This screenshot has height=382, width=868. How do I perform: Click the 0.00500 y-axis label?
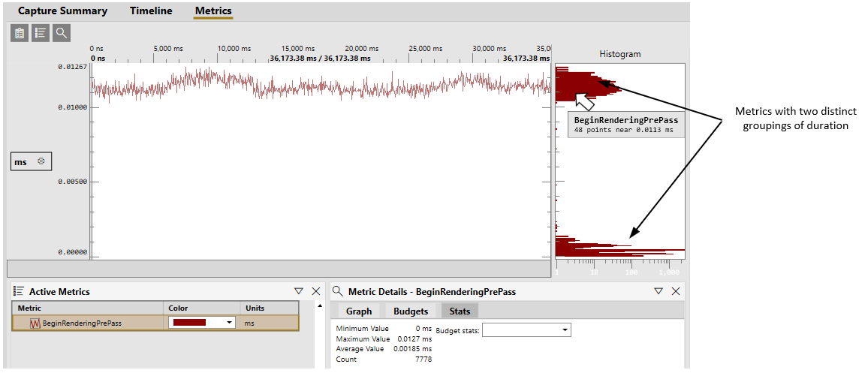click(72, 182)
